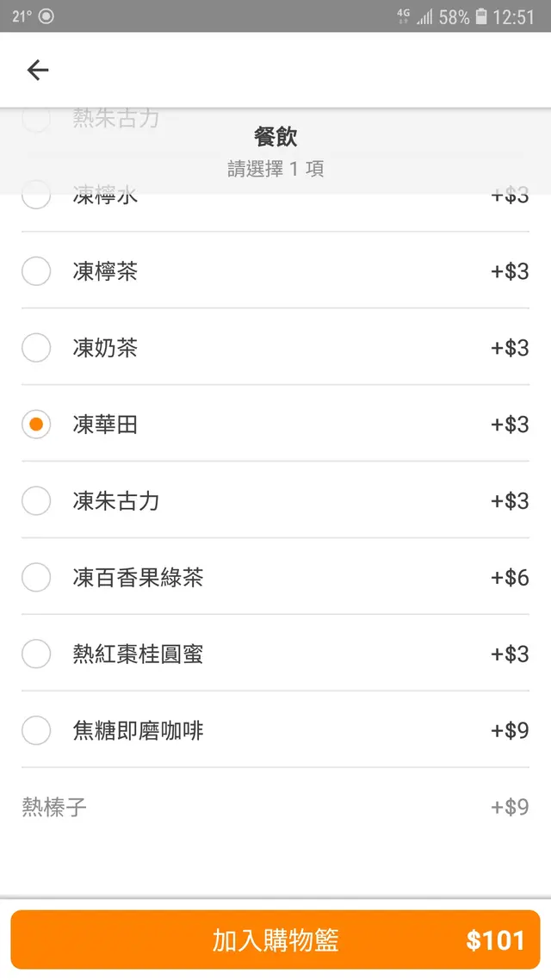
Task: Tap the $101 total price
Action: coord(495,940)
